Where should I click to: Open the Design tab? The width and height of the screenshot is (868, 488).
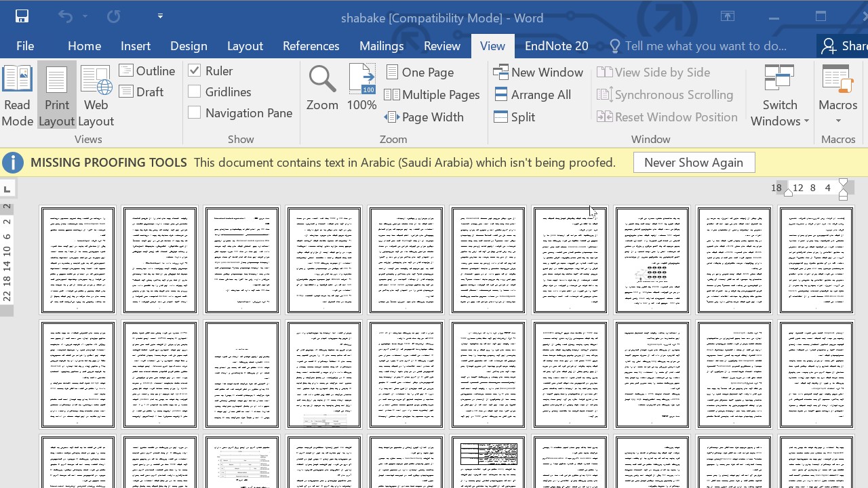click(189, 46)
